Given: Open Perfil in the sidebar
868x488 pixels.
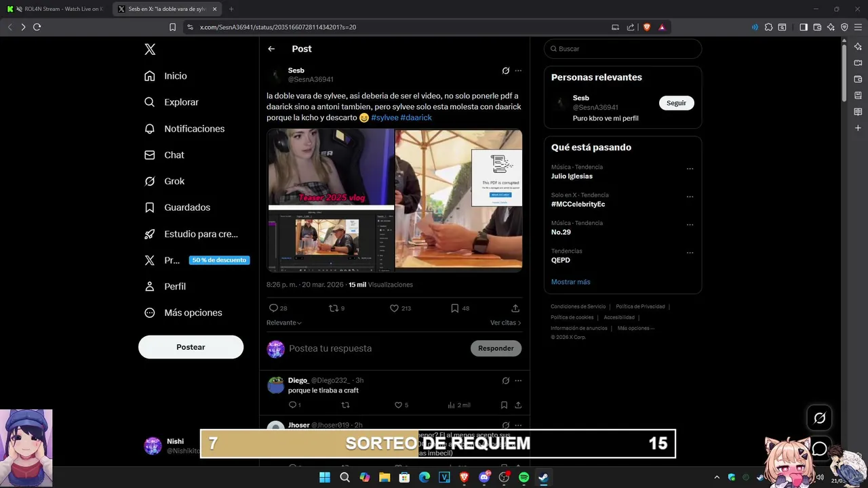Looking at the screenshot, I should point(165,287).
